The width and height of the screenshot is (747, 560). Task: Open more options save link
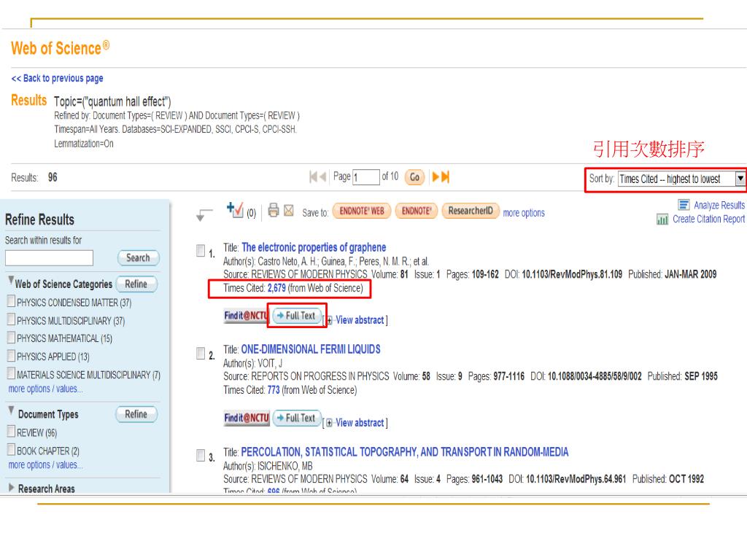pos(524,213)
